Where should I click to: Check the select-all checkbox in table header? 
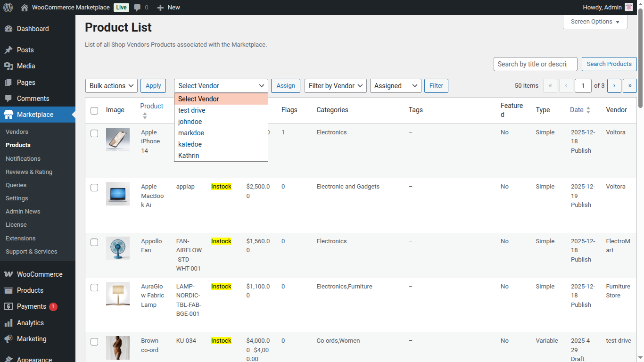[94, 110]
